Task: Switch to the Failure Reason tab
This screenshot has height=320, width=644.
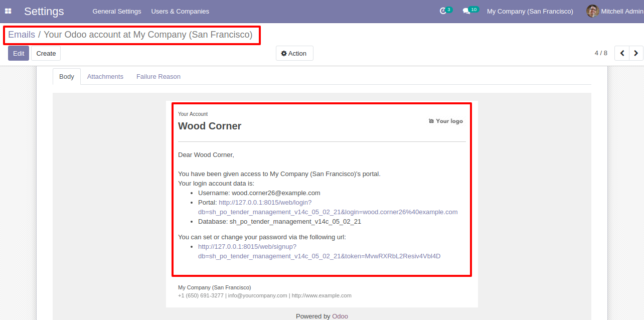Action: [158, 77]
